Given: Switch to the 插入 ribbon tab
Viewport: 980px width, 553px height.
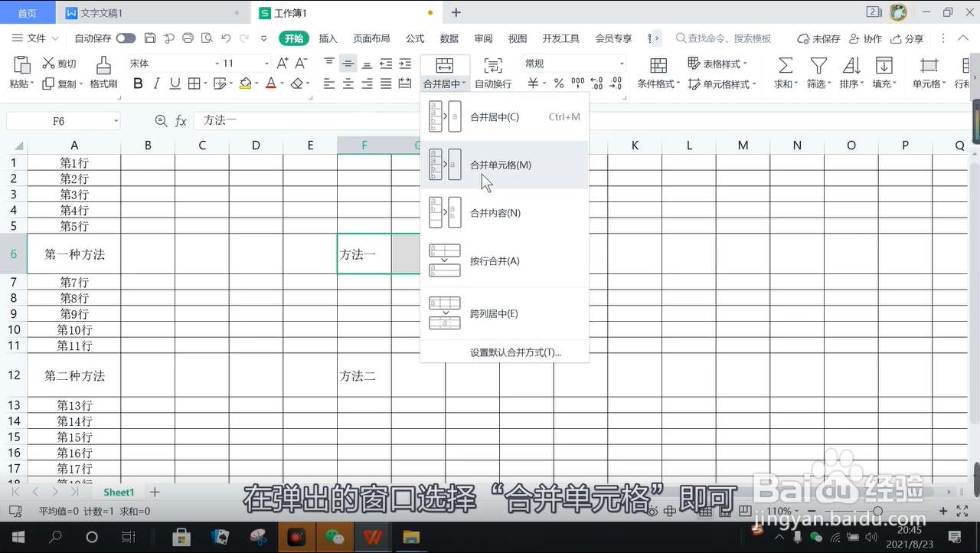Looking at the screenshot, I should [x=328, y=38].
